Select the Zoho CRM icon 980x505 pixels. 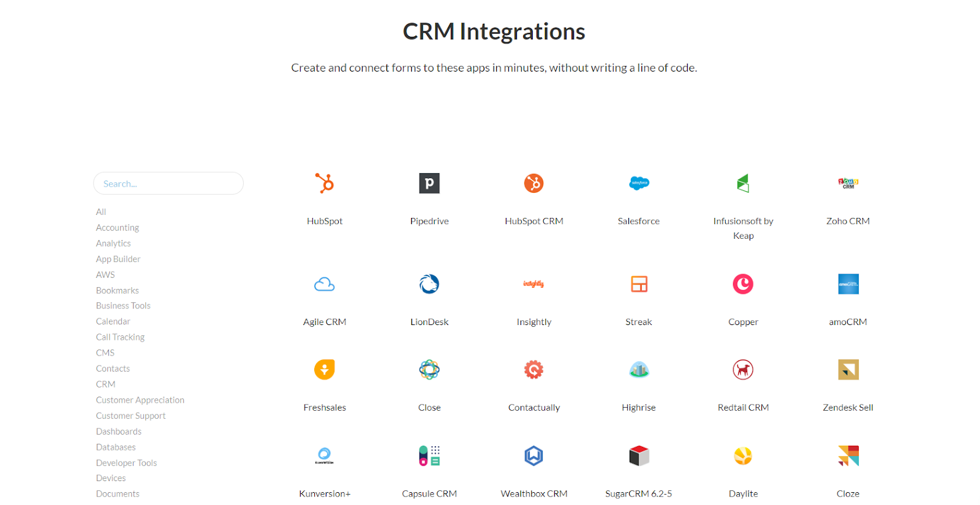pyautogui.click(x=848, y=183)
